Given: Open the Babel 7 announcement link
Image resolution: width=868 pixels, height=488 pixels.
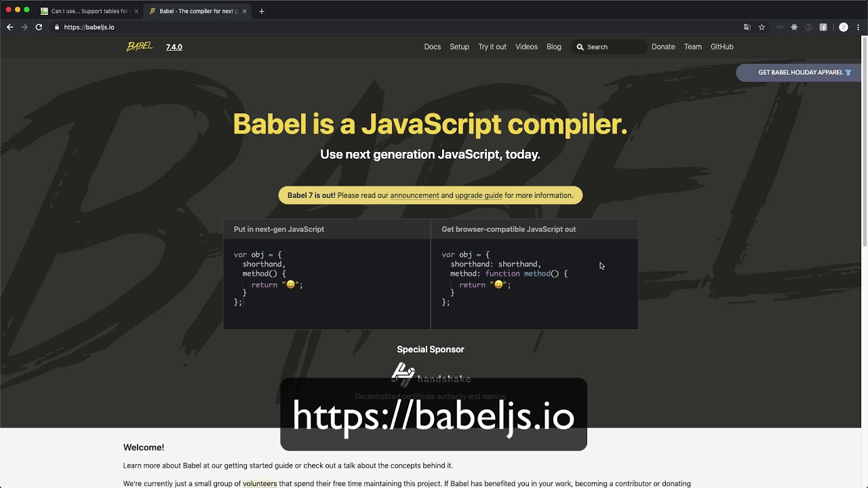Looking at the screenshot, I should 414,195.
